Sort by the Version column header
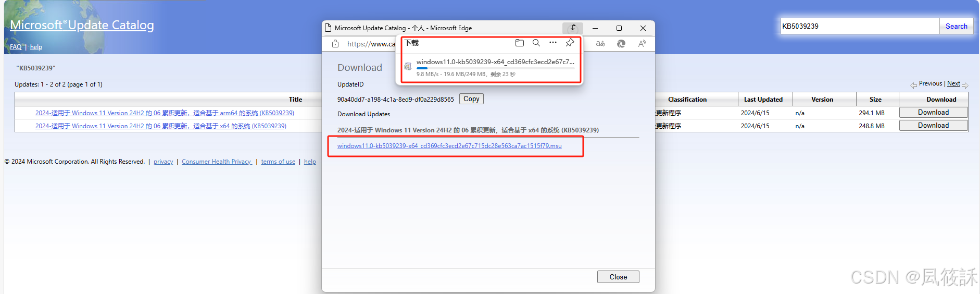The image size is (980, 294). (822, 99)
